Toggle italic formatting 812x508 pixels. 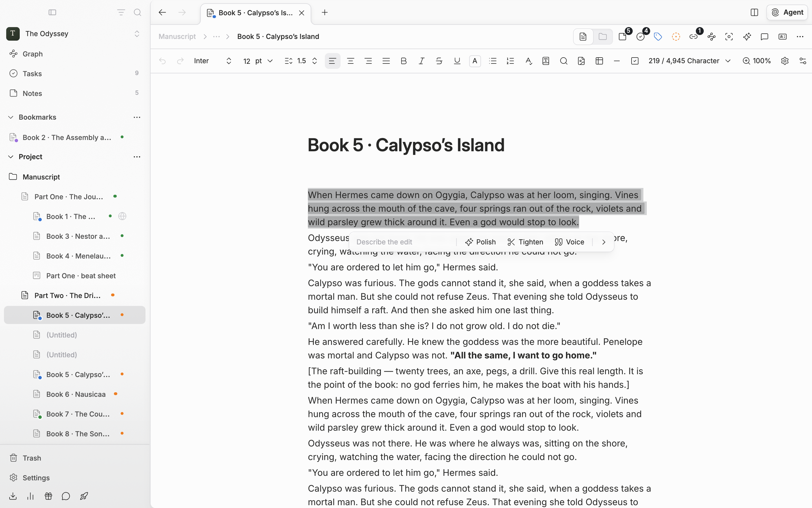click(422, 61)
